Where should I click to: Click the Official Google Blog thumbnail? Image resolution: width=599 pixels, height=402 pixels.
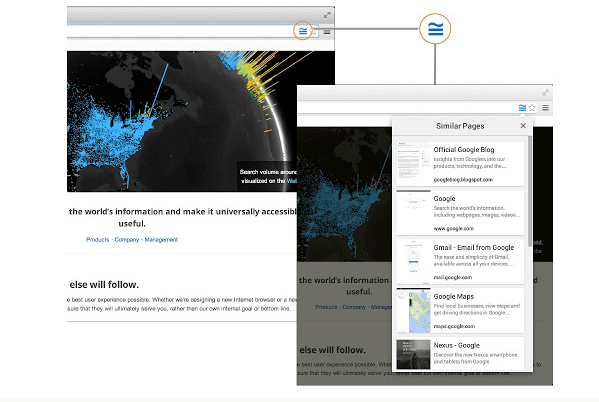click(x=413, y=164)
